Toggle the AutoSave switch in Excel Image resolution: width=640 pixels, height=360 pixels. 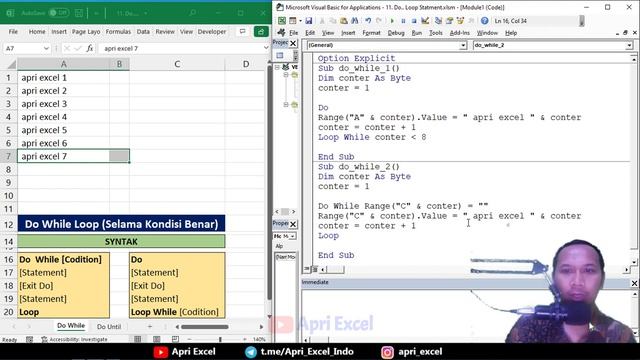click(58, 13)
